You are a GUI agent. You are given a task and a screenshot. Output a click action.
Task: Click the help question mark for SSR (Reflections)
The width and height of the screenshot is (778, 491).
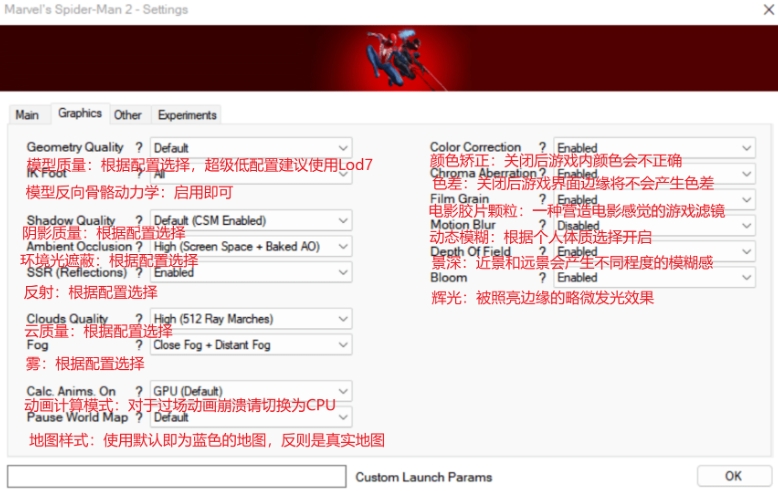pyautogui.click(x=139, y=272)
